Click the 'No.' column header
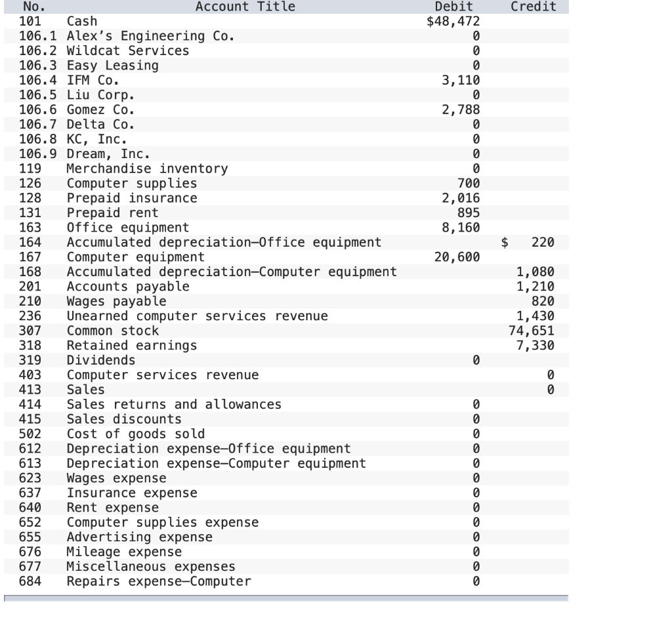 point(34,7)
